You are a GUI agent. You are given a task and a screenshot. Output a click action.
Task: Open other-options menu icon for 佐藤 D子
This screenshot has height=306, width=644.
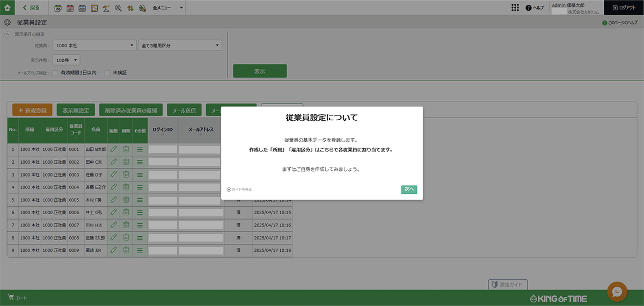pyautogui.click(x=140, y=174)
